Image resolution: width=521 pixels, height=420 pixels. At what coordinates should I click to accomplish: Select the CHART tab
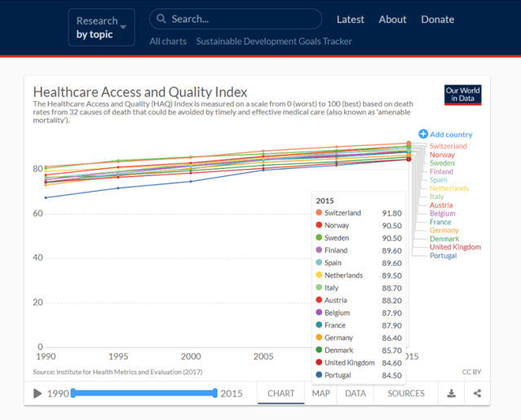(281, 393)
